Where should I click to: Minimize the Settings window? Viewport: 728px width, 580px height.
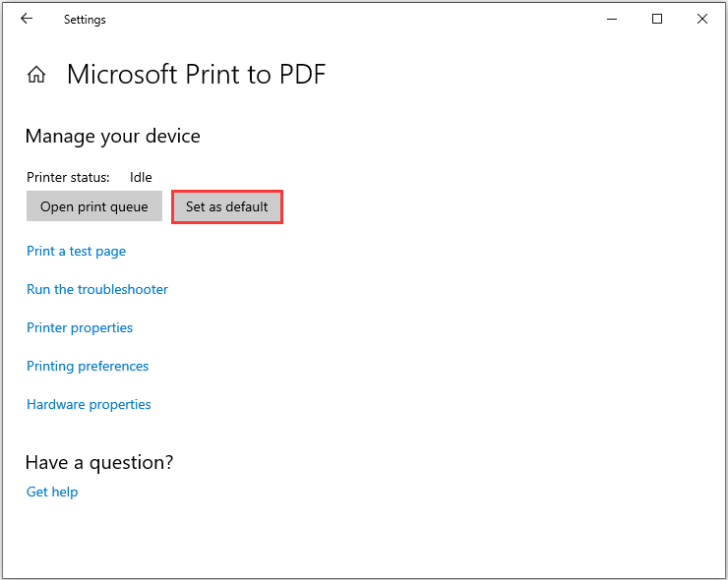tap(612, 19)
